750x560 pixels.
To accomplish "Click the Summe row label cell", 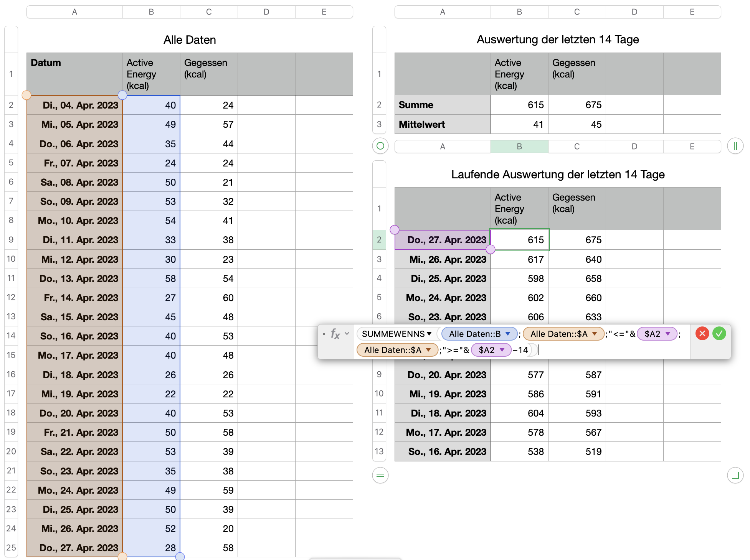I will pyautogui.click(x=442, y=105).
